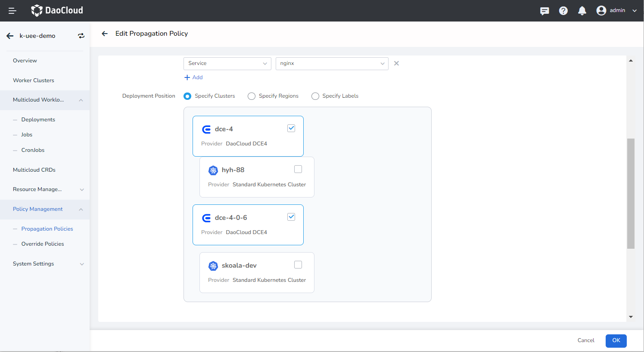Remove the Service nginx row with X
The height and width of the screenshot is (352, 644).
(x=396, y=63)
